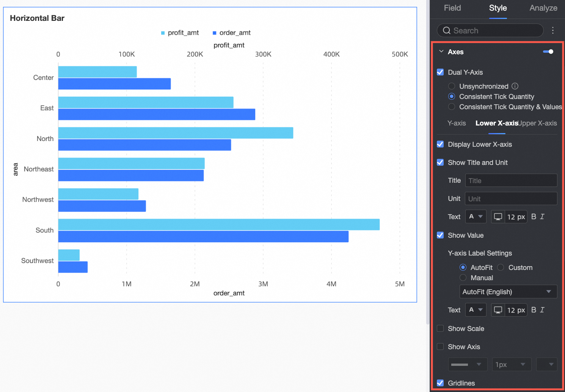Image resolution: width=565 pixels, height=392 pixels.
Task: Select the Custom label radio button
Action: [x=501, y=267]
